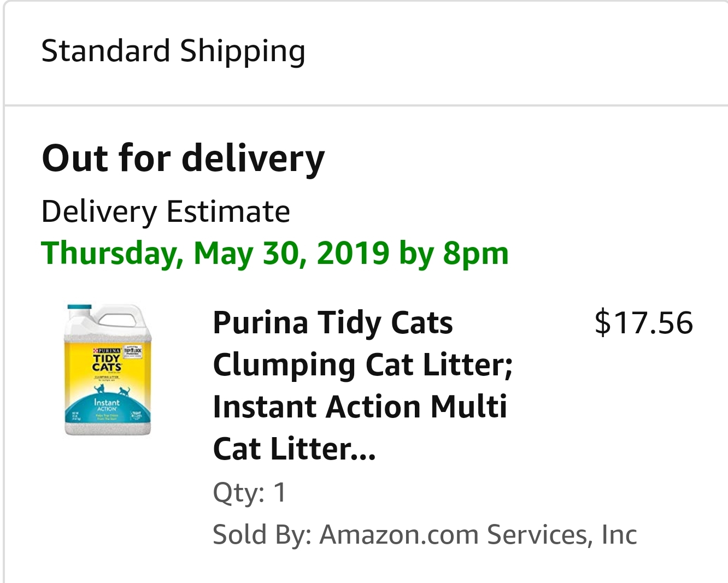Screen dimensions: 728x583
Task: Click the Tidy Cats logo on jug
Action: point(107,362)
